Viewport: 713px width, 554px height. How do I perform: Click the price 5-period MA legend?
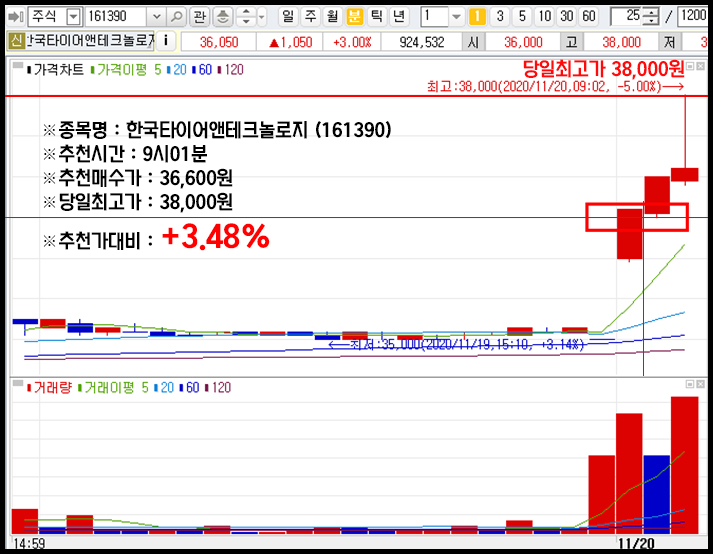(x=158, y=70)
